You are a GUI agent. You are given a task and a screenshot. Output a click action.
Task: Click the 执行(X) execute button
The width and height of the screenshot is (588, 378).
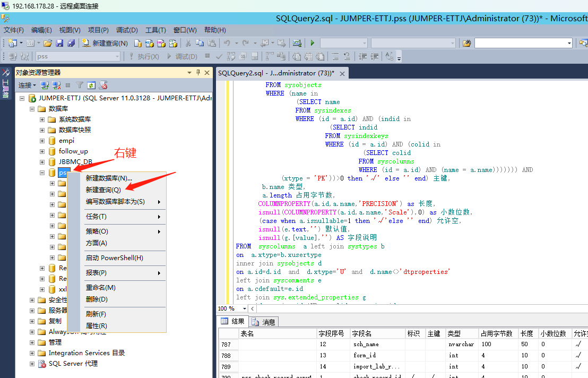pyautogui.click(x=144, y=57)
